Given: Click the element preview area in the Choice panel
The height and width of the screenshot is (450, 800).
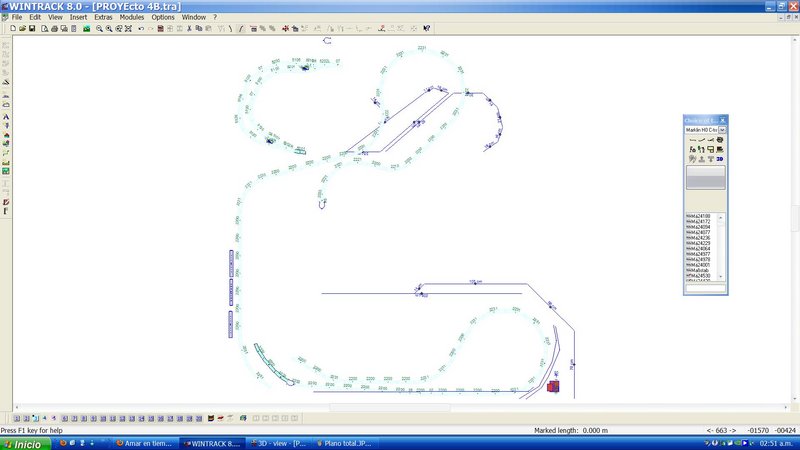Looking at the screenshot, I should [705, 178].
